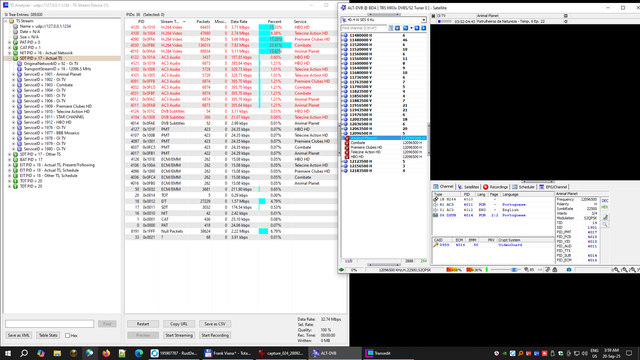Select PID 4014 DVB Subtitles Animal Planet row
The height and width of the screenshot is (360, 640).
click(232, 123)
